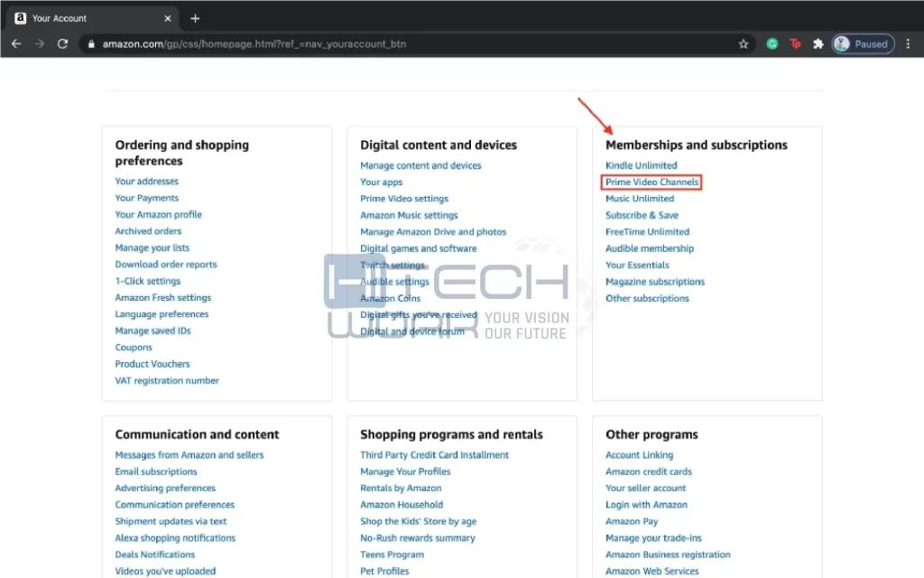Open Product Vouchers
The height and width of the screenshot is (578, 924).
(152, 364)
